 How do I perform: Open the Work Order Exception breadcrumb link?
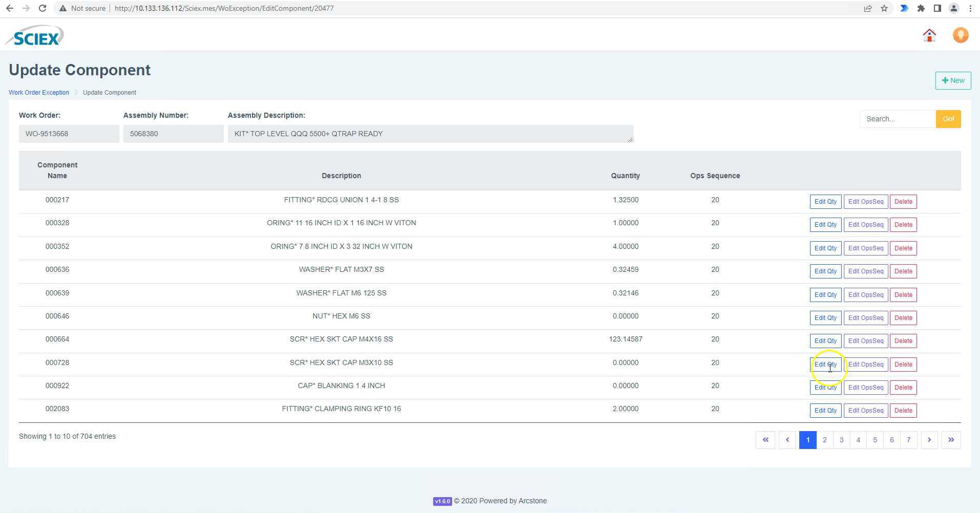pyautogui.click(x=39, y=93)
